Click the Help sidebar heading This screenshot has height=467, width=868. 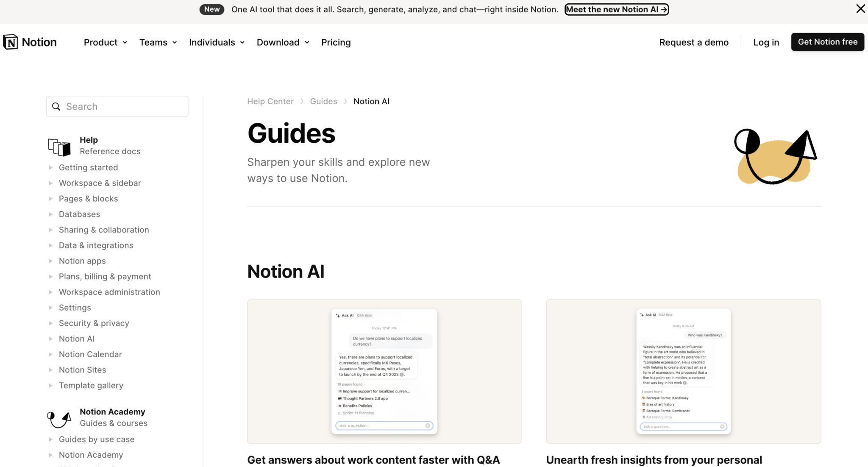89,140
